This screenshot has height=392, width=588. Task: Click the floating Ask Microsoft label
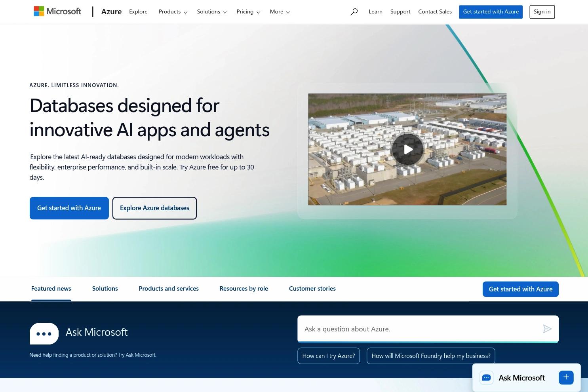522,378
